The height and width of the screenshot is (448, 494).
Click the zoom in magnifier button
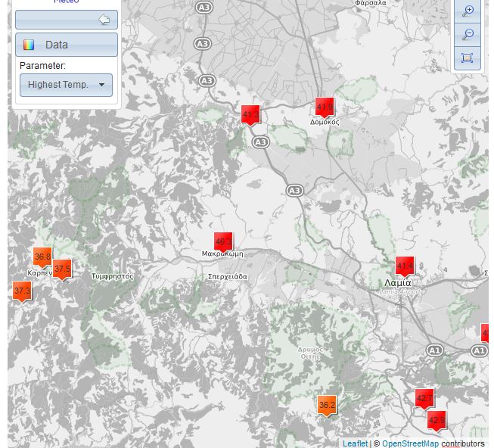click(x=468, y=11)
